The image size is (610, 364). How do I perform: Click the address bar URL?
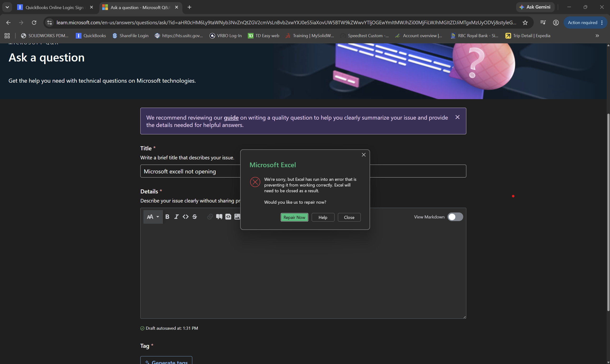pos(286,23)
